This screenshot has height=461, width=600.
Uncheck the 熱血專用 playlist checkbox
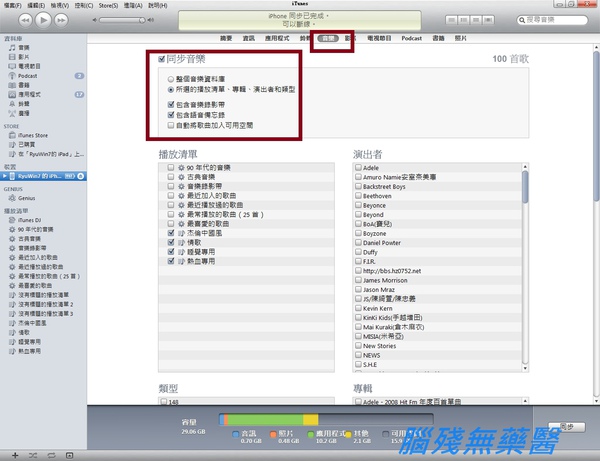pyautogui.click(x=171, y=261)
